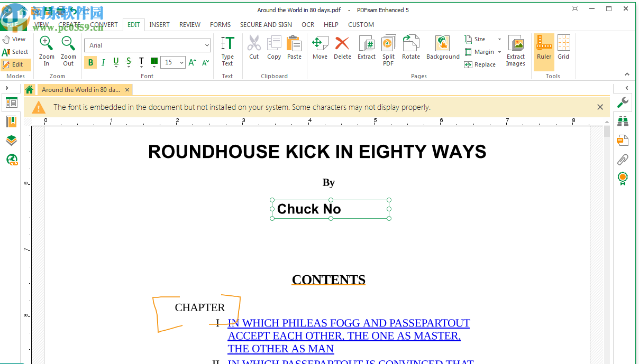
Task: Open the Extract pages tool
Action: coord(367,43)
